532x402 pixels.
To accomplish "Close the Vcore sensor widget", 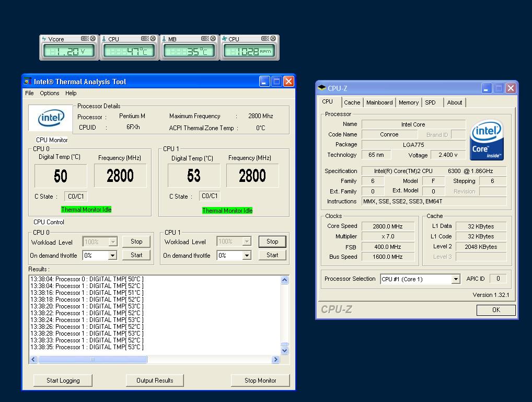I will [x=92, y=39].
